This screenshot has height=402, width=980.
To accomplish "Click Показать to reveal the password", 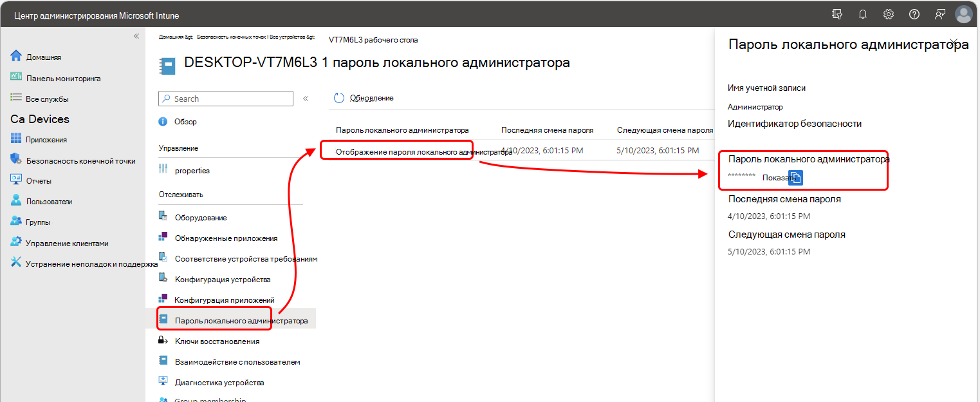I will (x=779, y=178).
